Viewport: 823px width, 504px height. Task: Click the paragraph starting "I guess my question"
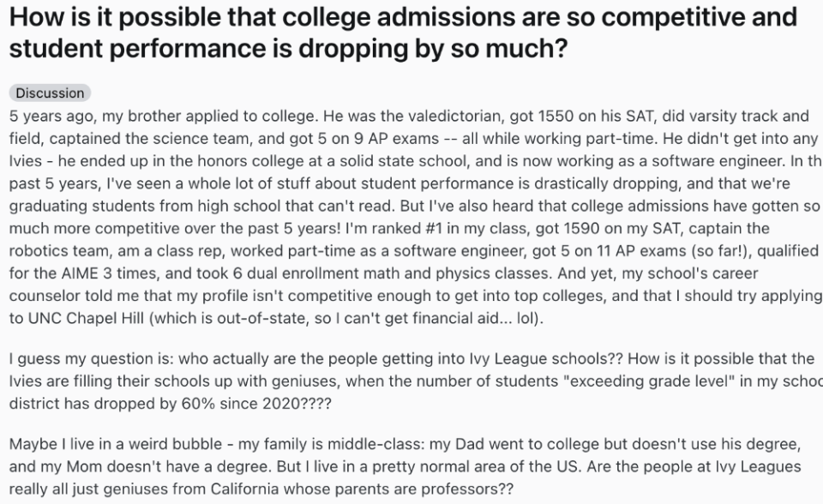coord(411,380)
